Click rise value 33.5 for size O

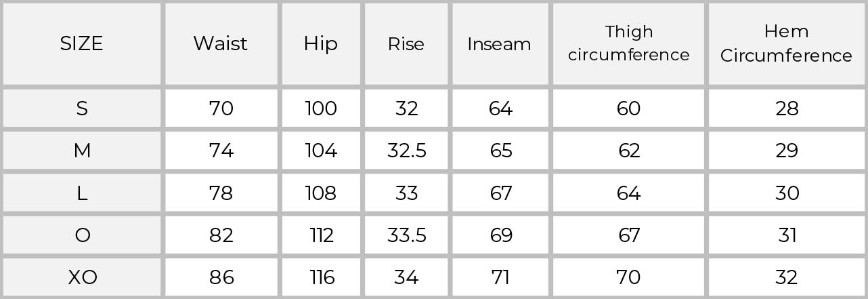point(406,235)
